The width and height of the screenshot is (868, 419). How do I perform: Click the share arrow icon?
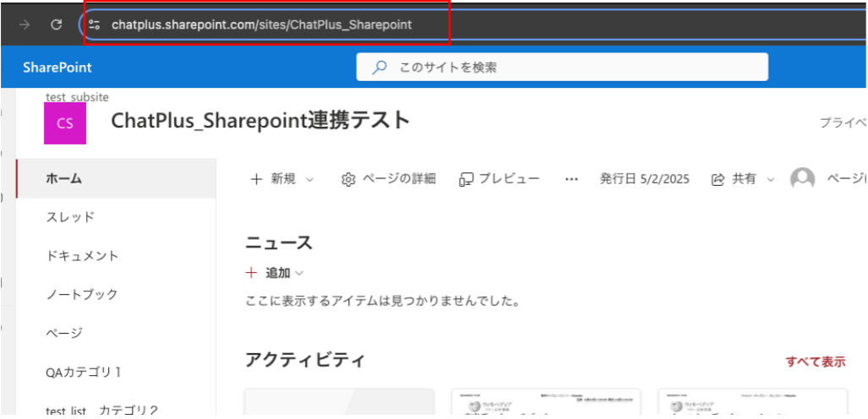718,179
